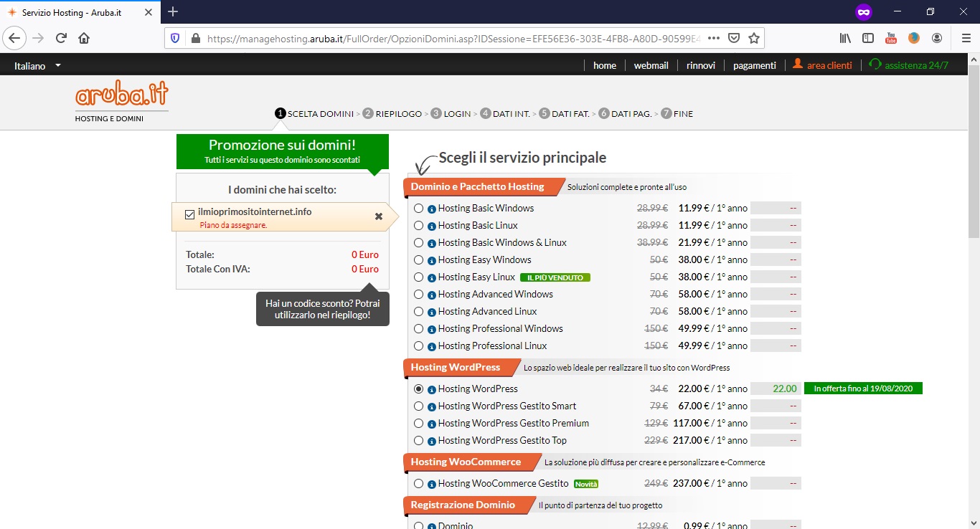
Task: Choose Hosting Basic Windows & Linux option
Action: click(x=419, y=242)
